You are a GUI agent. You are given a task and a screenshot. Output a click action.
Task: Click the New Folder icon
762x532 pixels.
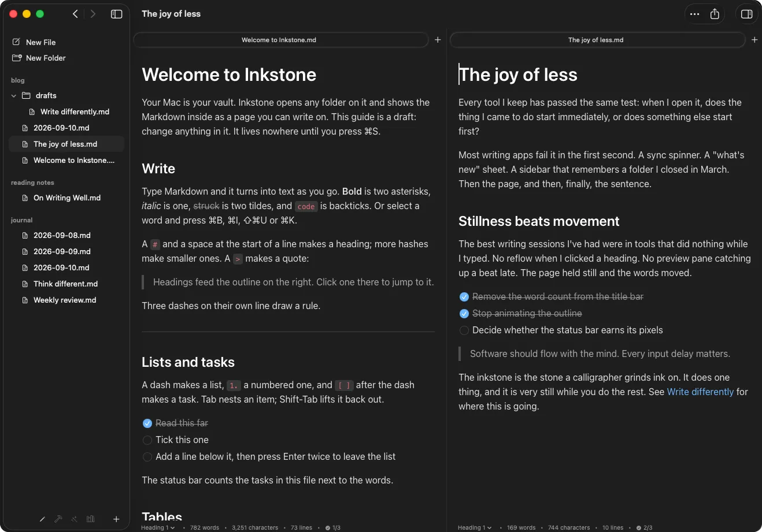click(16, 58)
